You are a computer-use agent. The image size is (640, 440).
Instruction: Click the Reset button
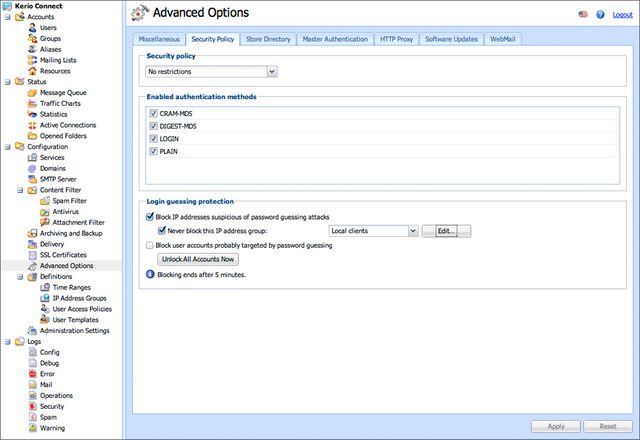[x=608, y=426]
